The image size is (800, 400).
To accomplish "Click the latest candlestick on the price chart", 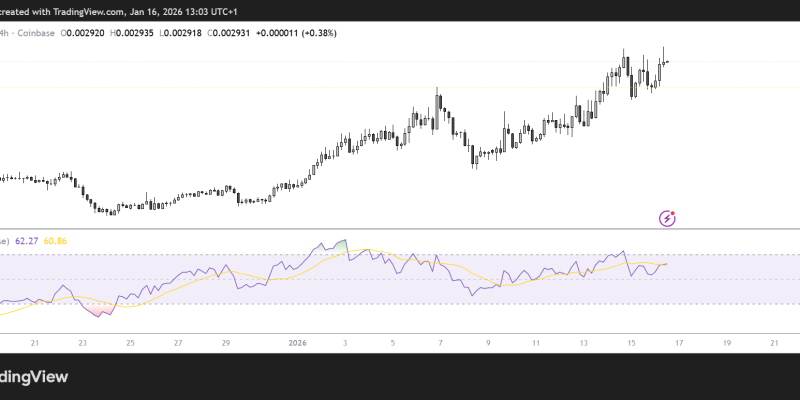I will (x=665, y=63).
